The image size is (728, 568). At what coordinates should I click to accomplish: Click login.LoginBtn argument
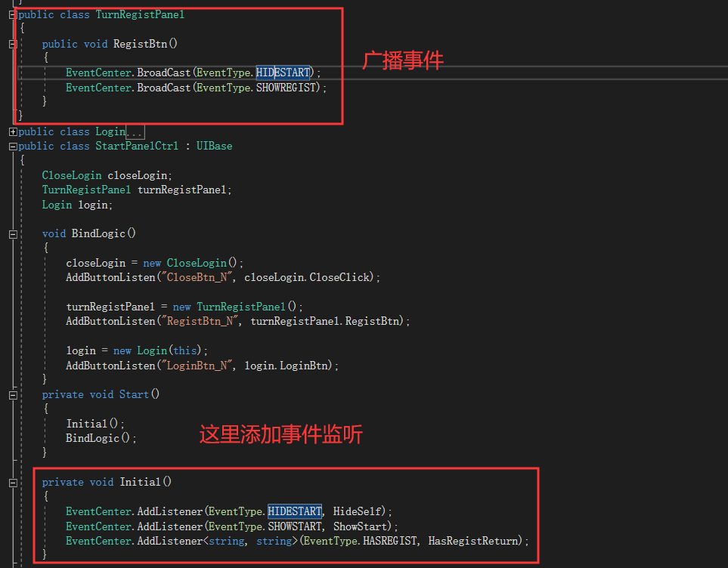pyautogui.click(x=286, y=366)
